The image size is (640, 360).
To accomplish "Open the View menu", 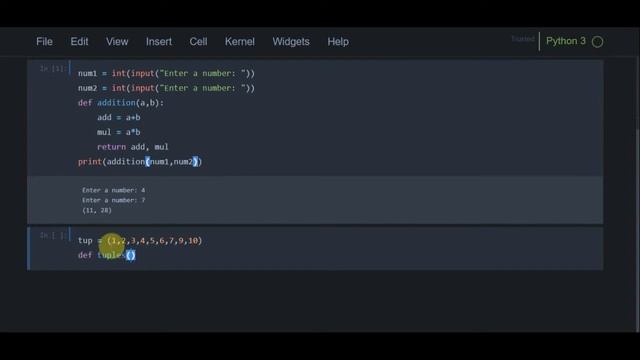I will coord(117,42).
